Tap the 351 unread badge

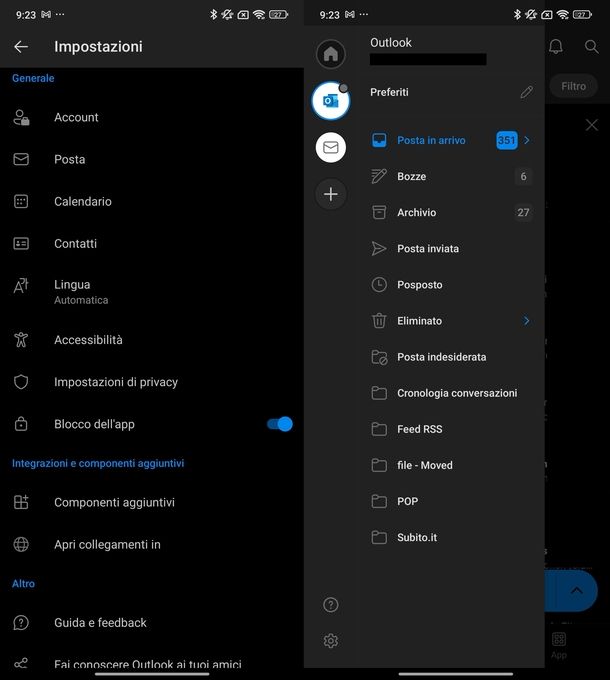507,140
